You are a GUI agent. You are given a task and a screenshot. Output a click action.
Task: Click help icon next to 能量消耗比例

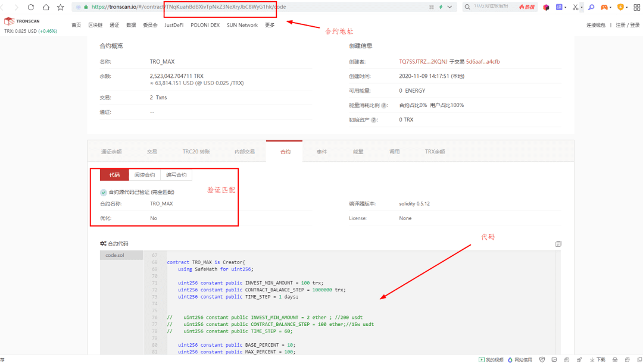(x=384, y=105)
